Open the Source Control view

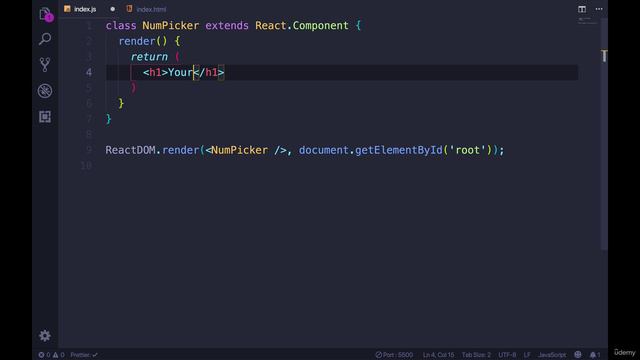click(x=45, y=64)
